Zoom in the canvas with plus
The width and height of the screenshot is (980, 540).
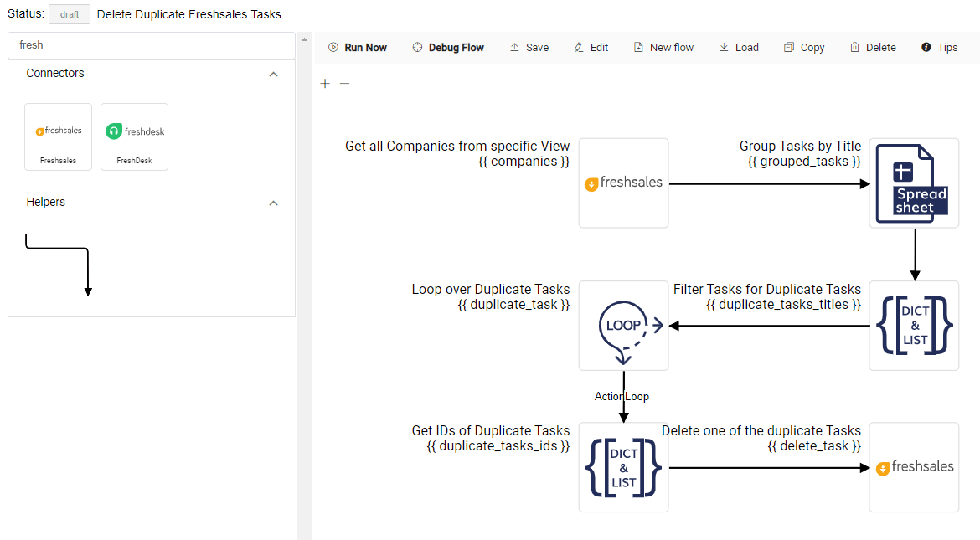pyautogui.click(x=325, y=83)
